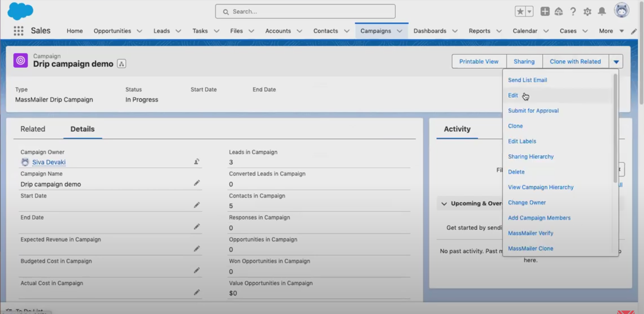Click the page vertical scrollbar
The width and height of the screenshot is (644, 314).
coord(641,53)
